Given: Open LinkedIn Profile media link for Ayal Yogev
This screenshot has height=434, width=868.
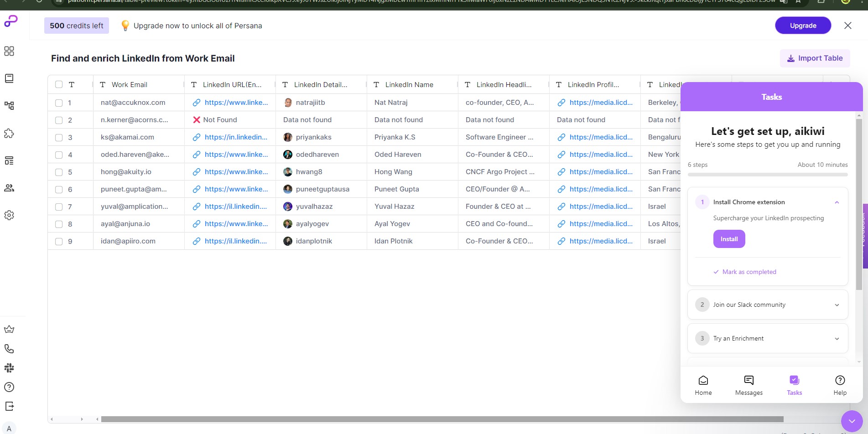Looking at the screenshot, I should point(601,224).
